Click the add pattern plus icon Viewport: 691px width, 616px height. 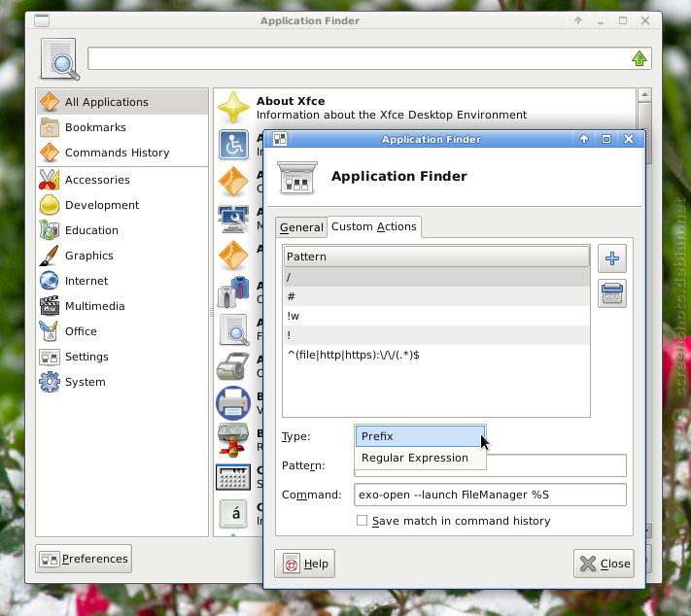(611, 258)
